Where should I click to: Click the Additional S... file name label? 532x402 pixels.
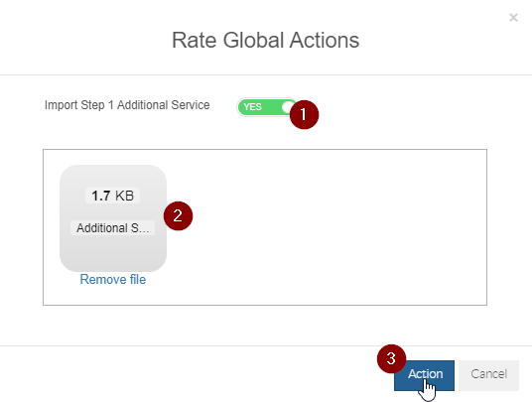[x=112, y=227]
